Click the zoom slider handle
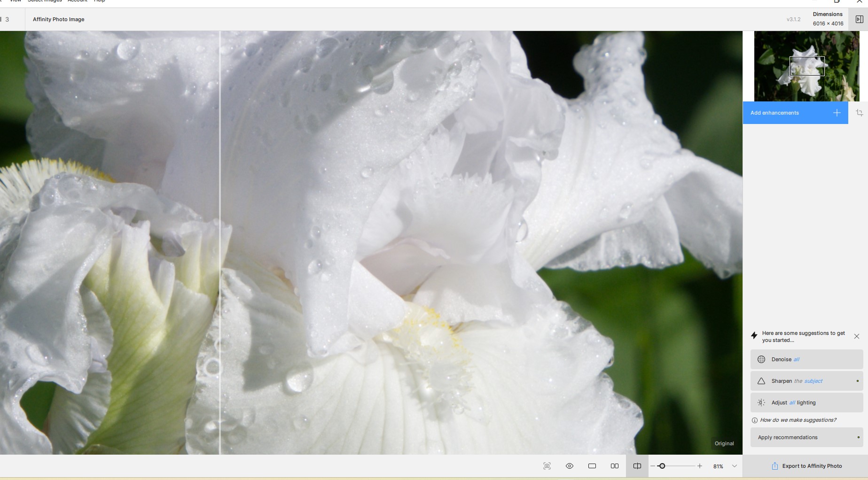The height and width of the screenshot is (480, 868). coord(662,466)
